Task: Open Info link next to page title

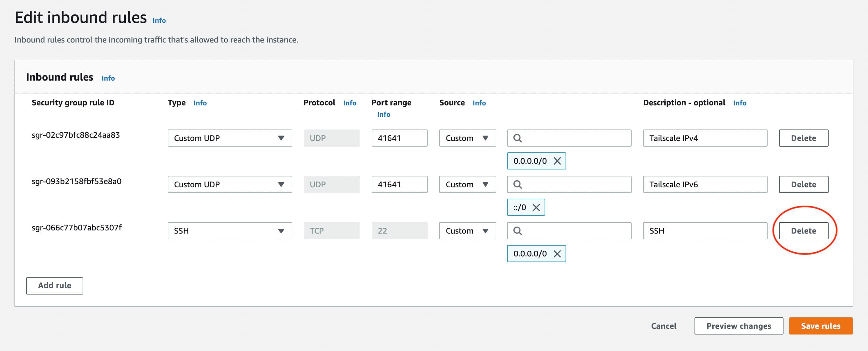Action: coord(159,21)
